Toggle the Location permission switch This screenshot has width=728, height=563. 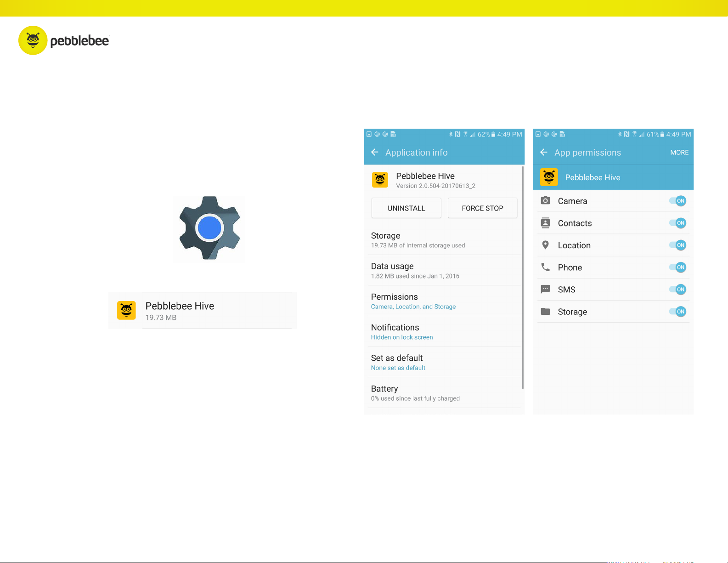678,245
